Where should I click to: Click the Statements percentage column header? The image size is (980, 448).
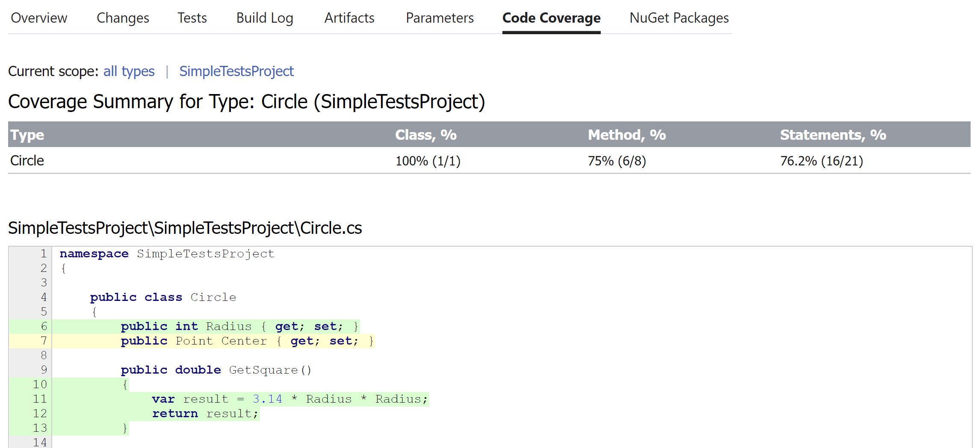click(833, 135)
